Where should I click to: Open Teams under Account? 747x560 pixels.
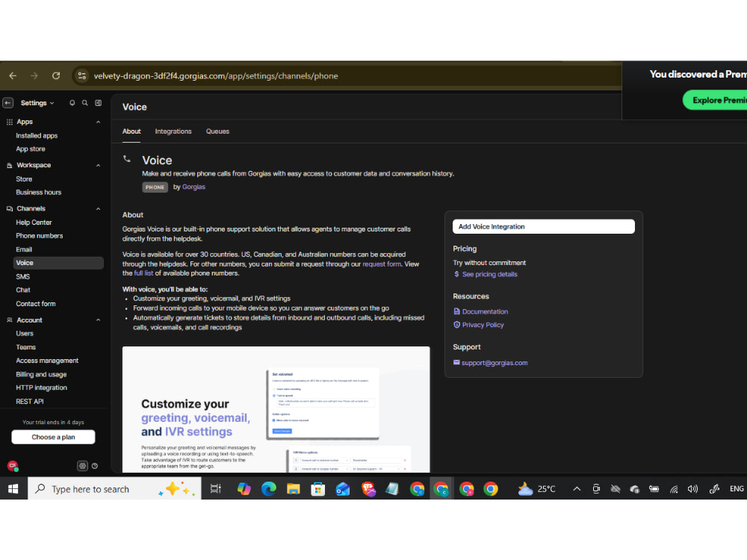point(25,348)
